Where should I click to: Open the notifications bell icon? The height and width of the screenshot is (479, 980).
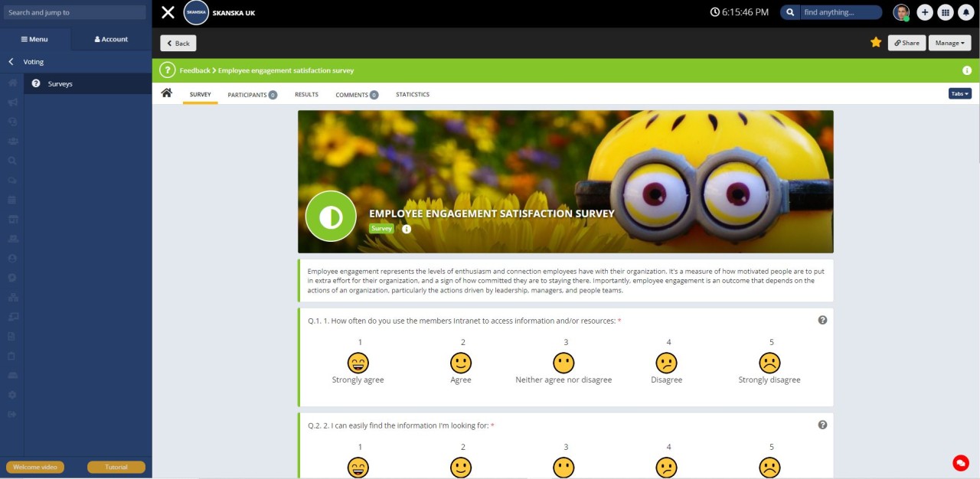[966, 12]
